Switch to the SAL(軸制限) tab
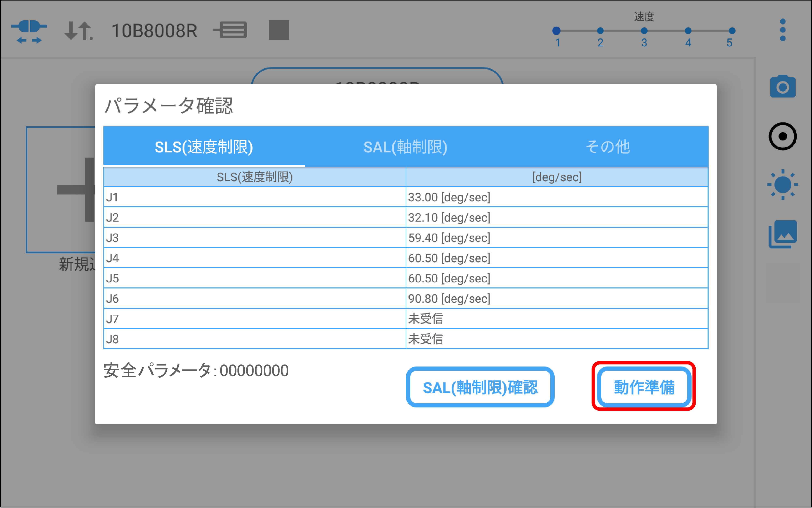 (405, 147)
